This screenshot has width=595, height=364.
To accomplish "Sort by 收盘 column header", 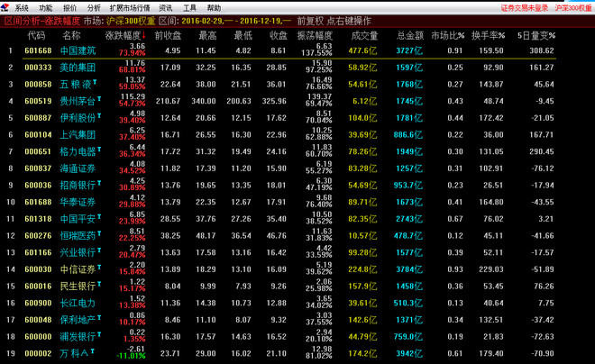I will (x=279, y=36).
